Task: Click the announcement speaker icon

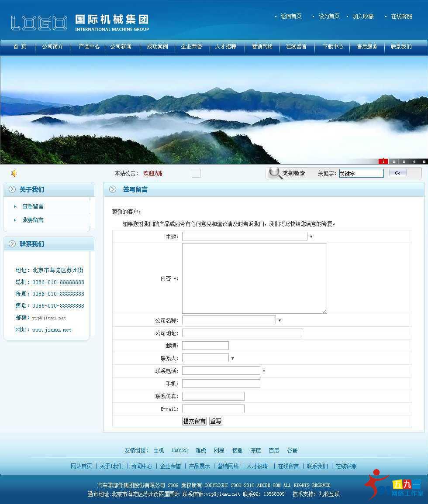Action: (x=13, y=173)
